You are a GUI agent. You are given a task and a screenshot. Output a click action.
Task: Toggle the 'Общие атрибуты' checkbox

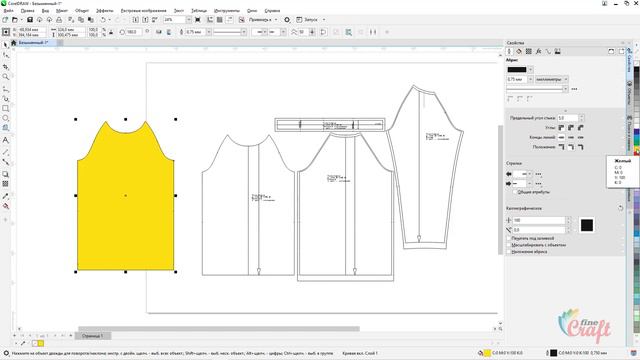pyautogui.click(x=515, y=192)
